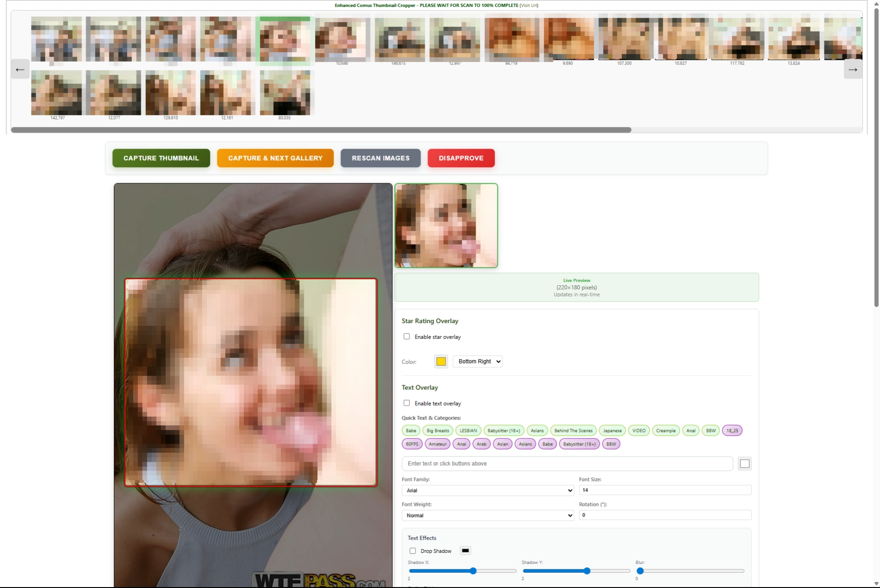Open the Bottom Right position dropdown
Image resolution: width=880 pixels, height=588 pixels.
478,361
